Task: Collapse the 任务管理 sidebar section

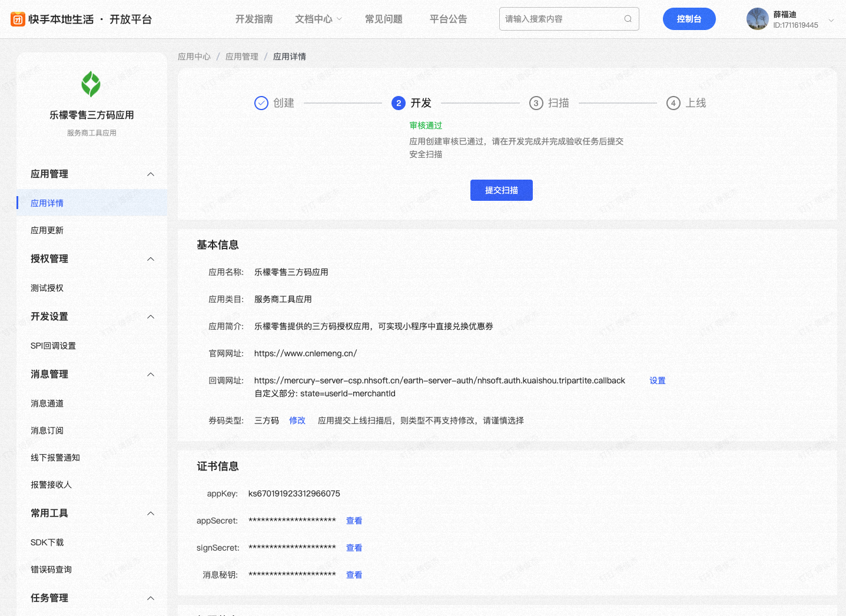Action: [151, 598]
